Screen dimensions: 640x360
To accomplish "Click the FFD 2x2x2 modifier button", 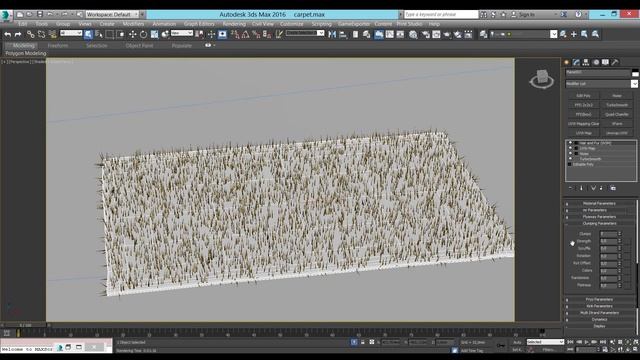I will click(583, 105).
